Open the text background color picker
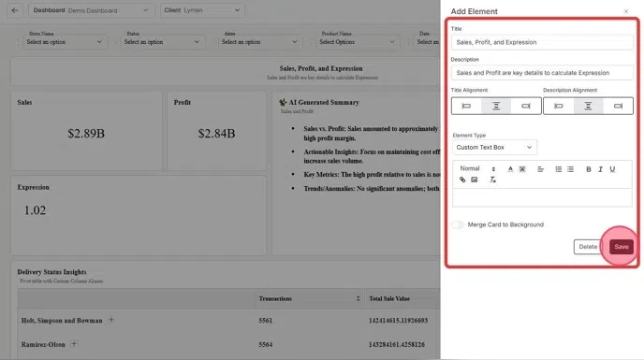Image resolution: width=644 pixels, height=360 pixels. 522,169
